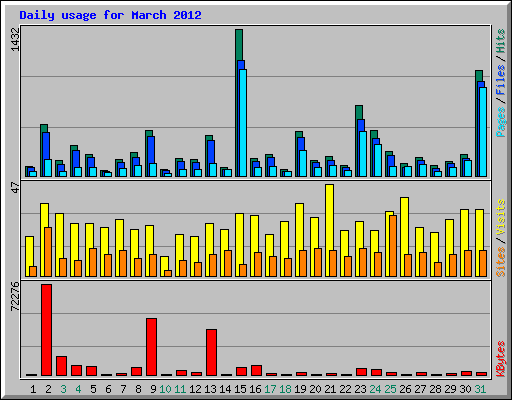The height and width of the screenshot is (400, 512).
Task: Click green day label 17
Action: (270, 389)
